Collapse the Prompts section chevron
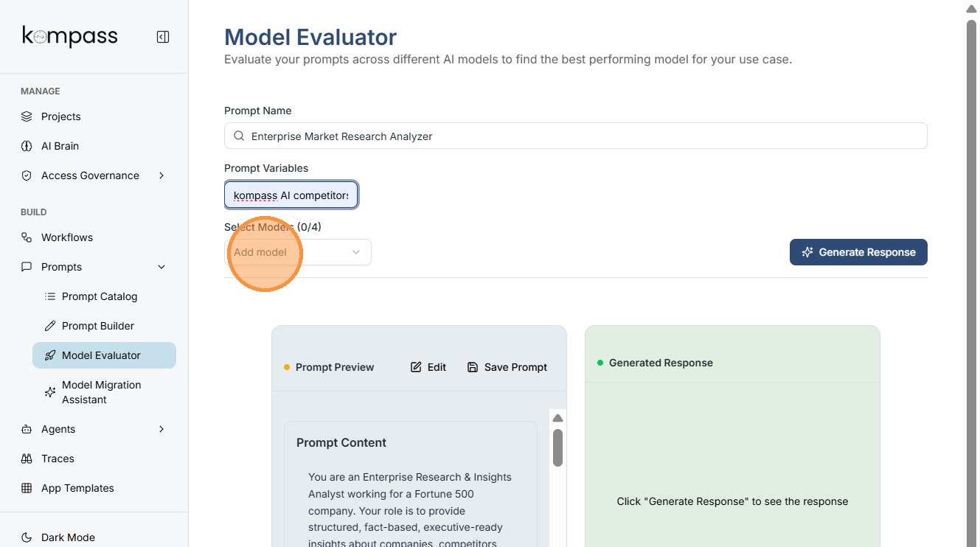980x547 pixels. tap(161, 267)
